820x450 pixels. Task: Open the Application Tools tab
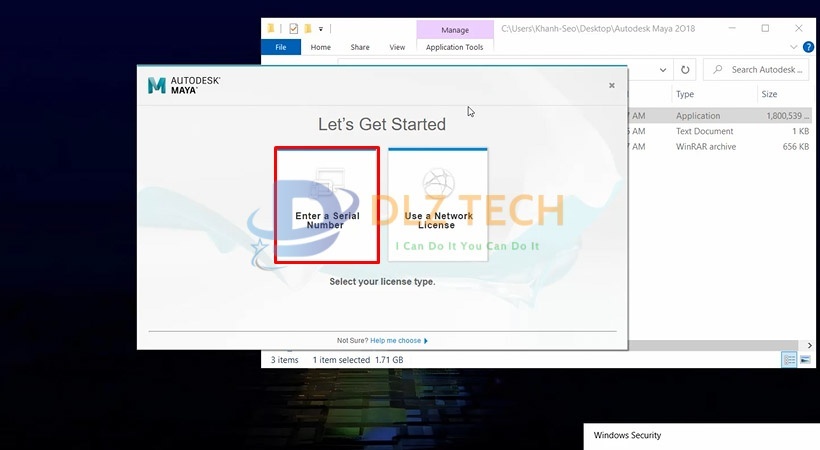(454, 47)
